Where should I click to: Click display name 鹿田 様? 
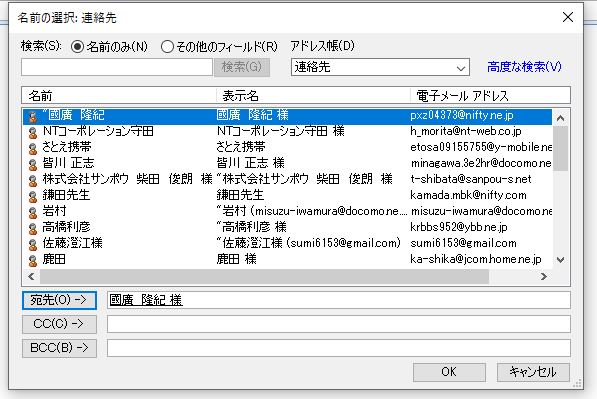[236, 259]
